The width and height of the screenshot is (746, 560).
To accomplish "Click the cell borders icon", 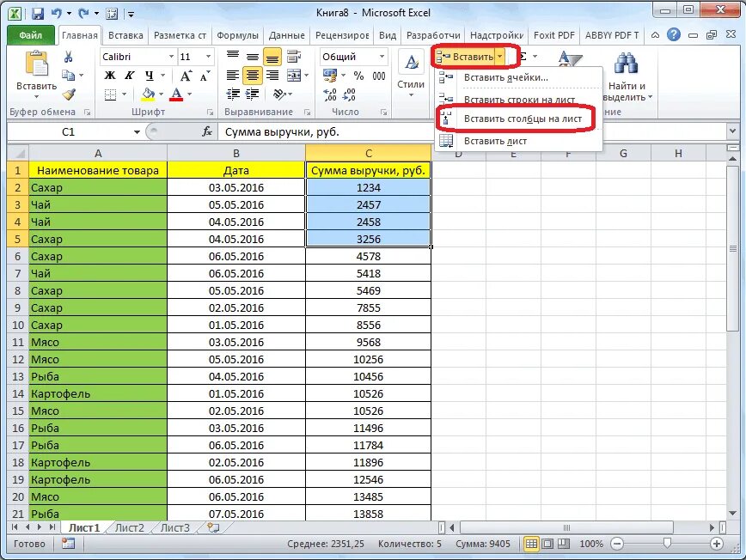I will coord(110,94).
